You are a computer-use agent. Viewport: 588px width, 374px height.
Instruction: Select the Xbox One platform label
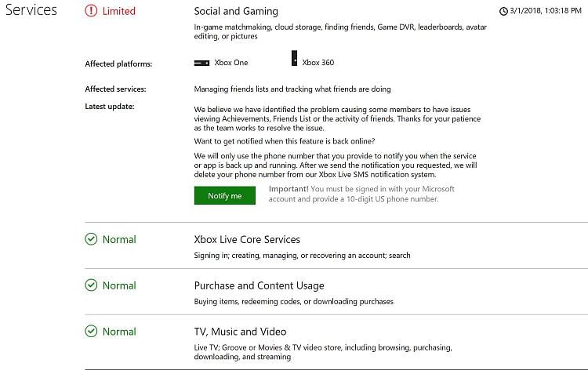pos(231,63)
